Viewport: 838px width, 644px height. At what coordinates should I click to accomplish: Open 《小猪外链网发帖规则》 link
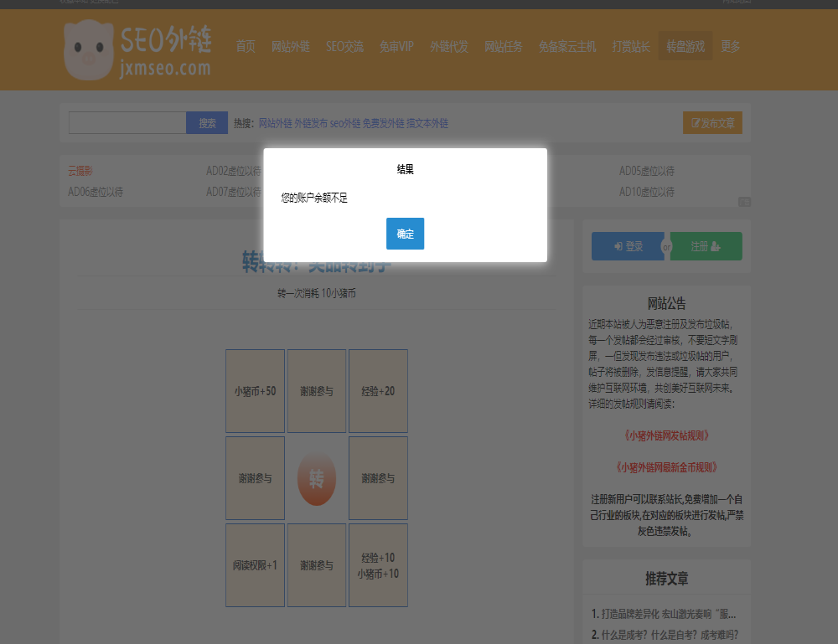(666, 435)
